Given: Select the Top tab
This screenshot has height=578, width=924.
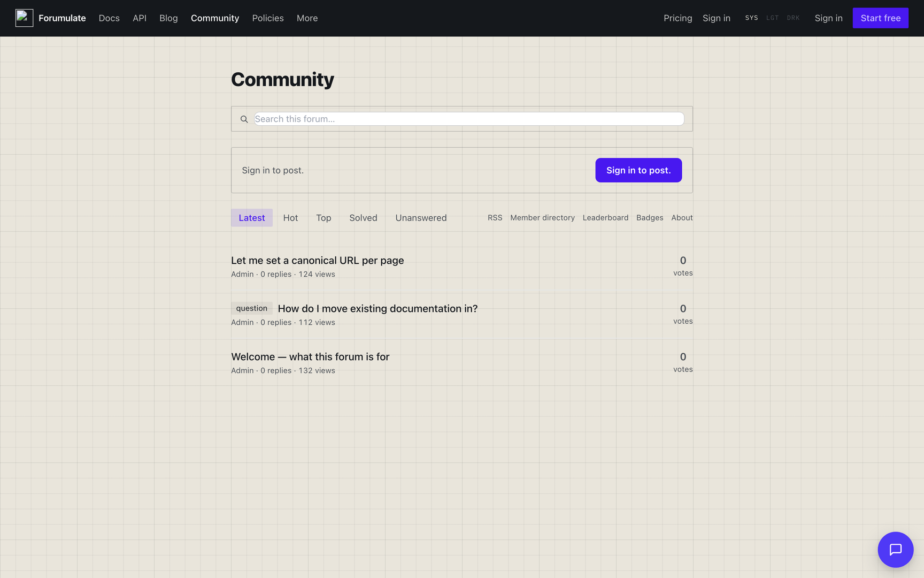Looking at the screenshot, I should click(324, 218).
